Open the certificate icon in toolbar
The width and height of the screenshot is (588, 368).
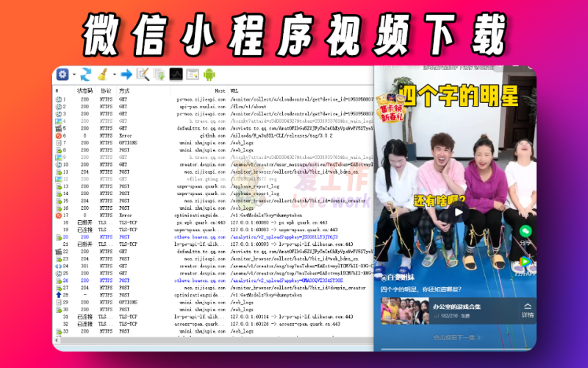(193, 75)
